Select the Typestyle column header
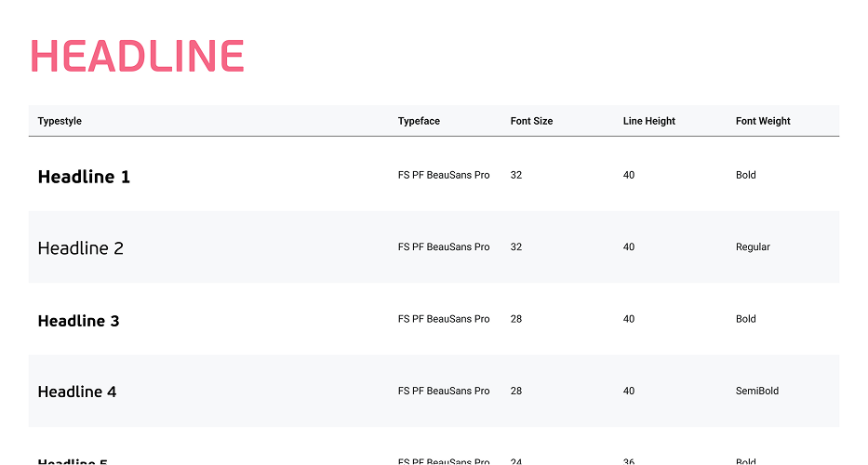The width and height of the screenshot is (868, 465). pos(60,121)
